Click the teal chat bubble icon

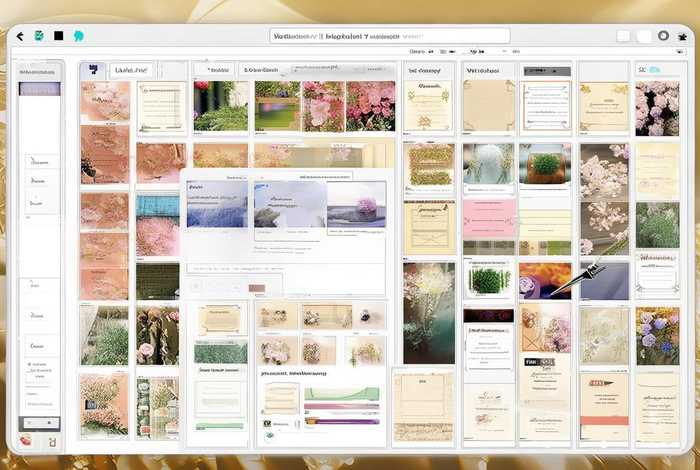[78, 36]
